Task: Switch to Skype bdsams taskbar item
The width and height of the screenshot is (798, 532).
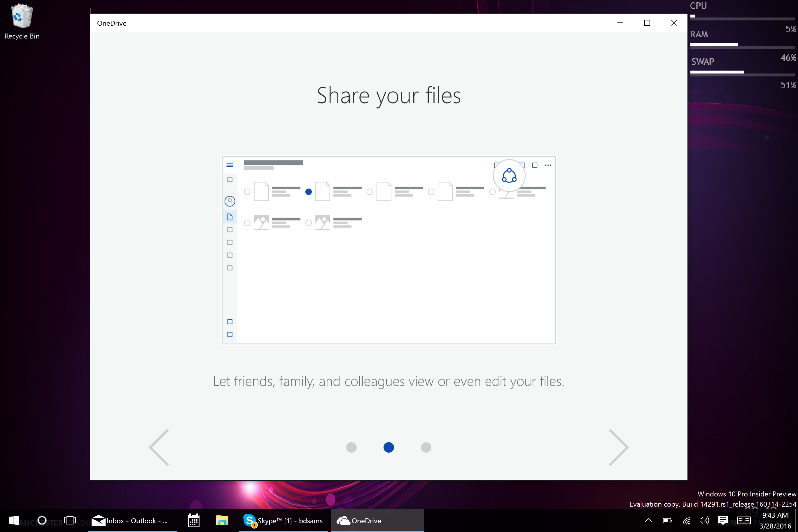Action: (x=283, y=520)
